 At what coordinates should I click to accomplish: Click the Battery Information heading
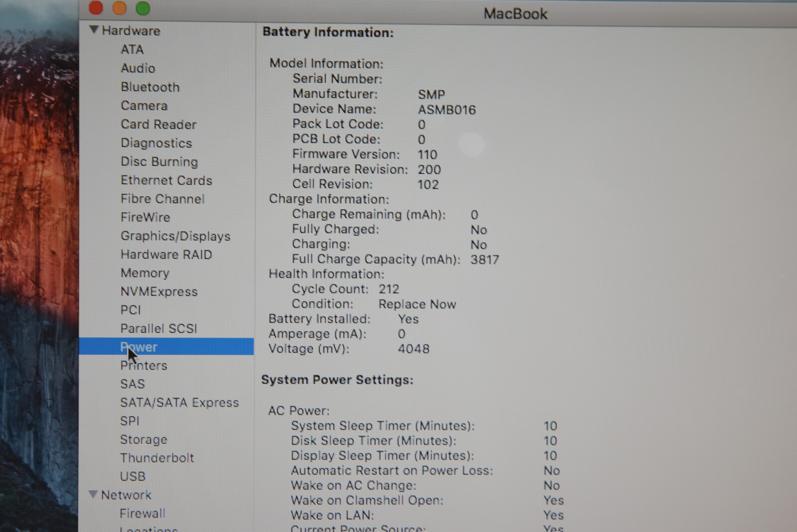pyautogui.click(x=328, y=32)
